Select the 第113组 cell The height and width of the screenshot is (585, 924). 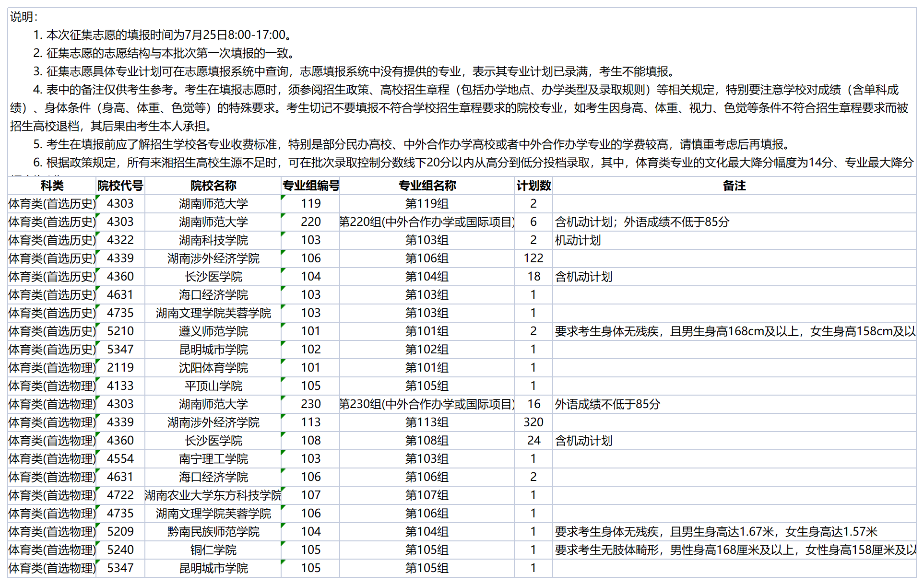(427, 422)
